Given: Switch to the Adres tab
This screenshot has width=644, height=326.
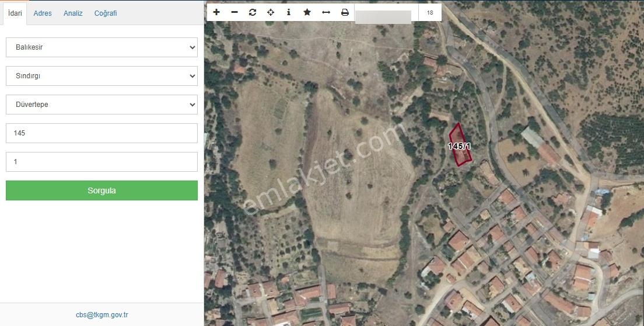Looking at the screenshot, I should pos(43,13).
